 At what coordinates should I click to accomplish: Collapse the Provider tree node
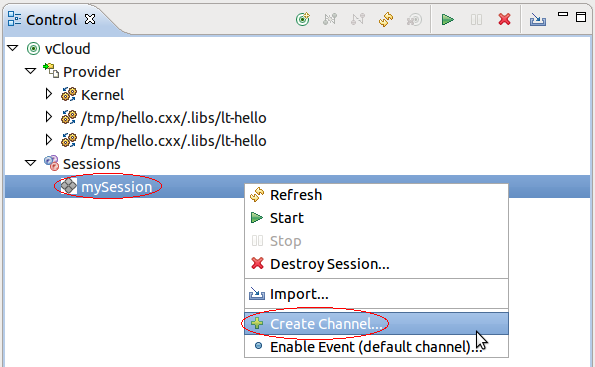30,71
